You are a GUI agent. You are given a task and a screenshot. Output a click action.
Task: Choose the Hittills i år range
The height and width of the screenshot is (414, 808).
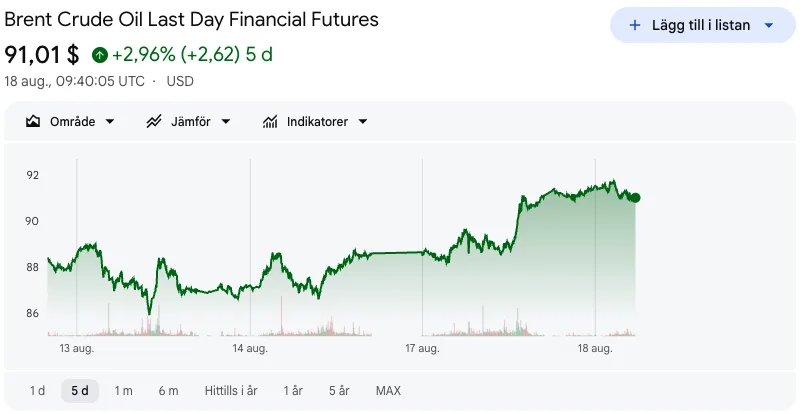click(231, 391)
